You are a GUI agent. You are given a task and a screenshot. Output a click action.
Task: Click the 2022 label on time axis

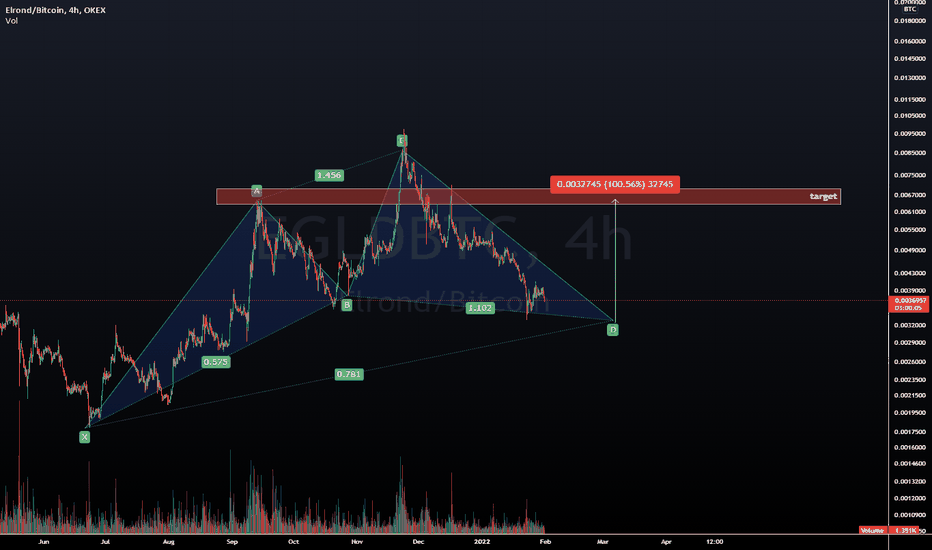(x=481, y=542)
